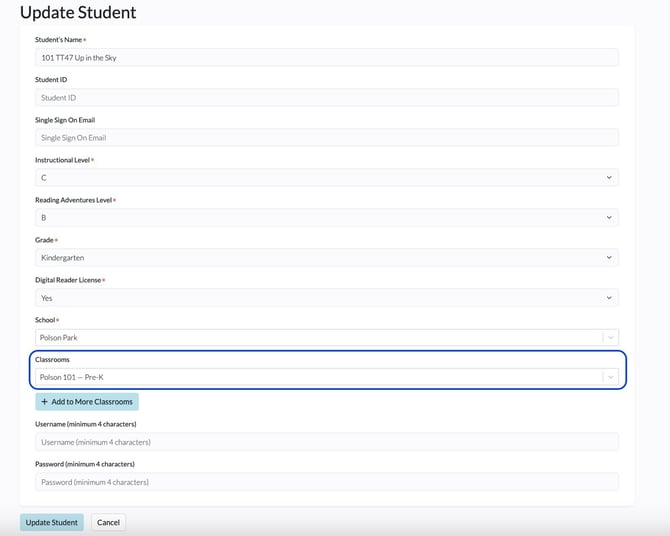Click the plus icon on Add to More Classrooms
Image resolution: width=670 pixels, height=536 pixels.
click(x=44, y=402)
